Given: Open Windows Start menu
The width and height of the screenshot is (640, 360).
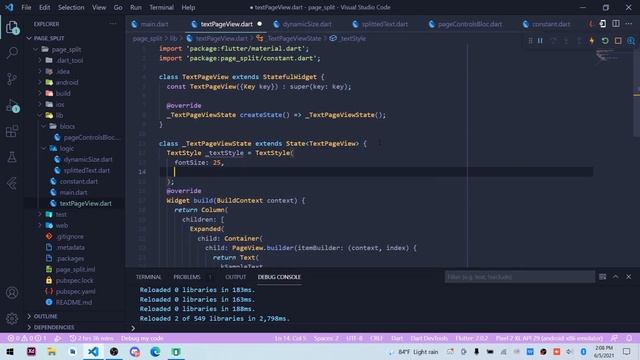Looking at the screenshot, I should (x=10, y=351).
